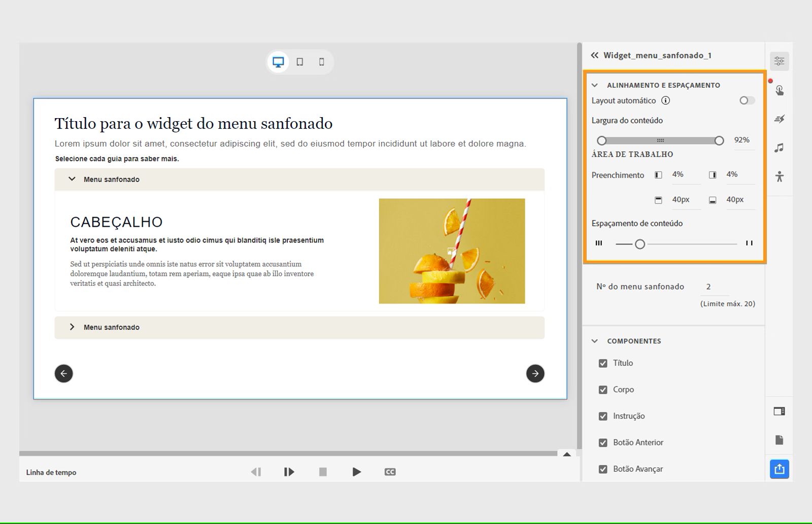Screen dimensions: 812x524
Task: Open the quick actions panel
Action: [780, 119]
